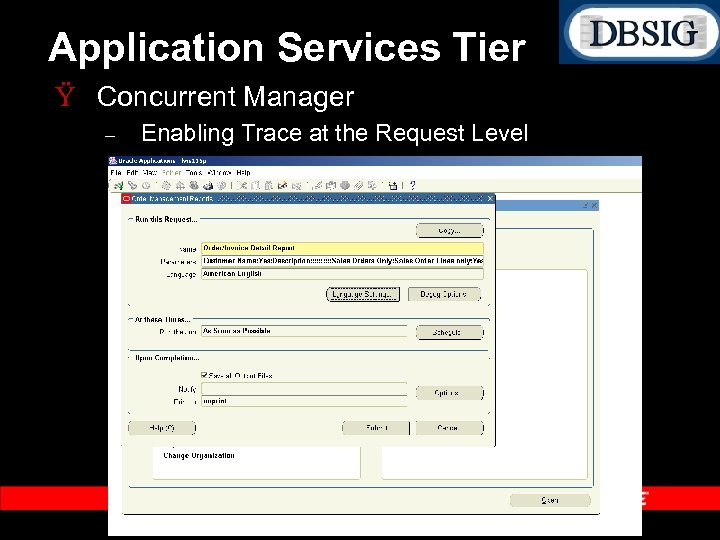Open the File menu
Viewport: 720px width, 540px height.
(x=116, y=173)
